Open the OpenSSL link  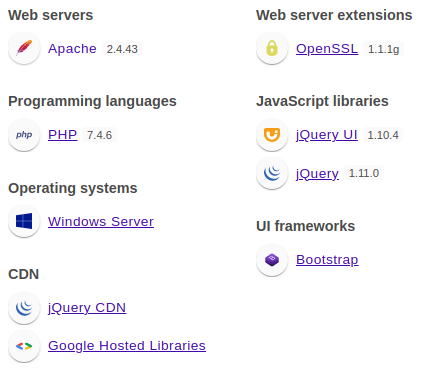(327, 49)
